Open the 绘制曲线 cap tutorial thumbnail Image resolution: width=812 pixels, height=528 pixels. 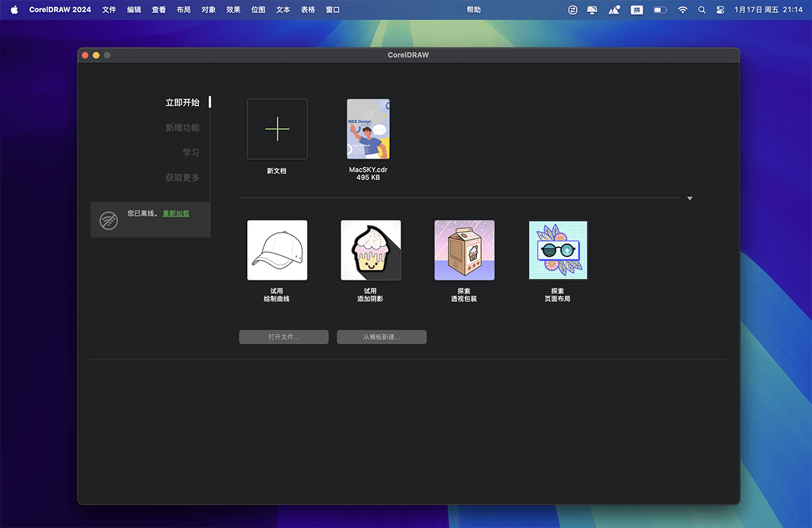[x=277, y=250]
